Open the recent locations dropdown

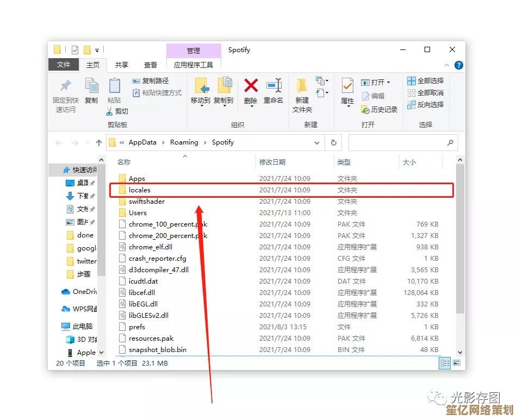click(x=88, y=143)
